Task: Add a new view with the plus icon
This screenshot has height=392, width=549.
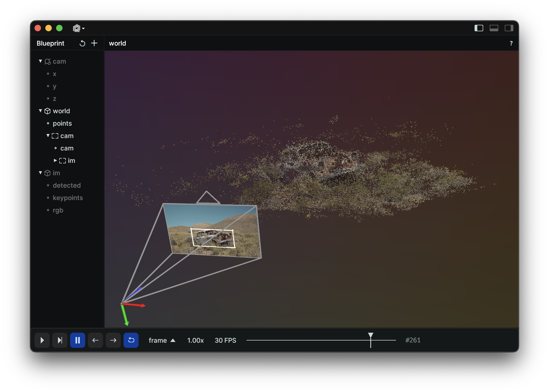Action: (94, 43)
